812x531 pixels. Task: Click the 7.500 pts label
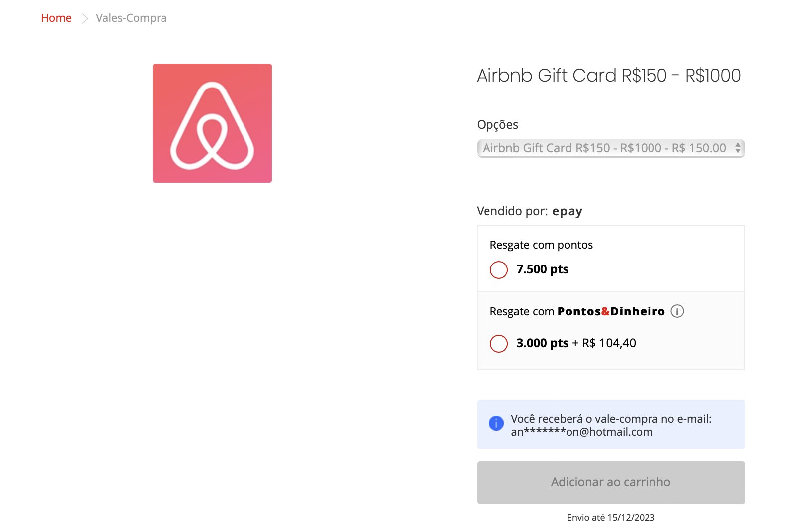[x=542, y=269]
